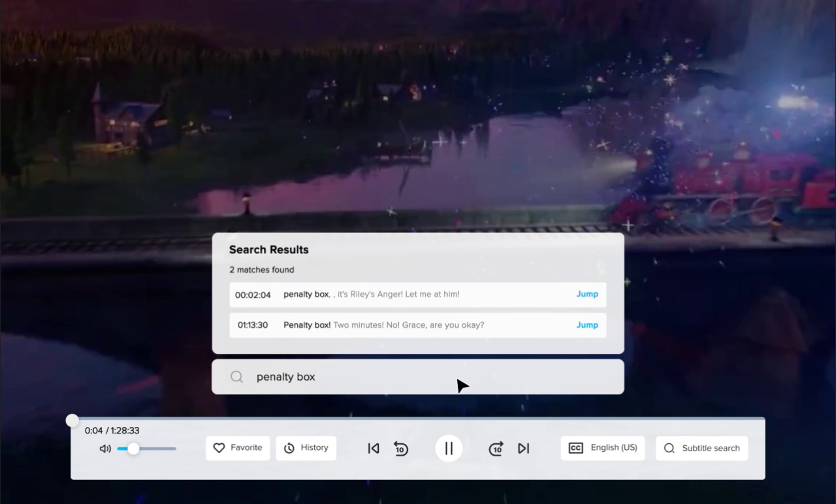Click the magnifier icon in search box

[237, 377]
